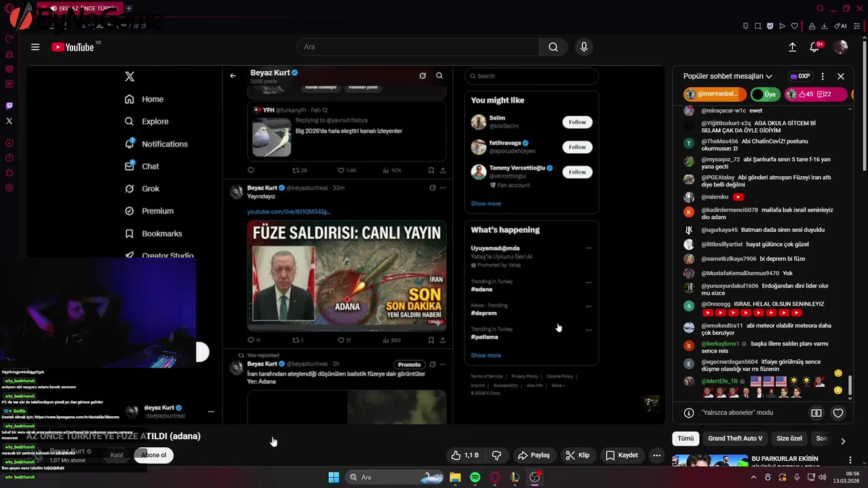The image size is (868, 488).
Task: Open File Explorer from the taskbar
Action: point(455,477)
